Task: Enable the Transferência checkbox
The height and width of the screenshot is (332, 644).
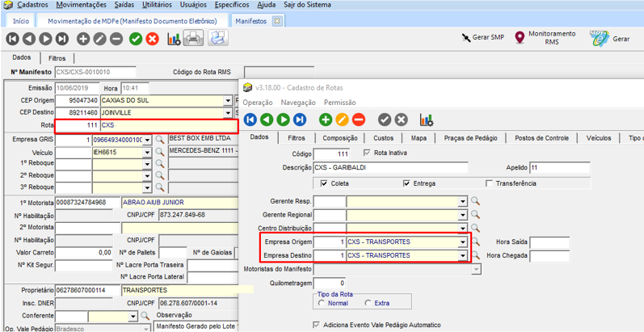Action: [x=490, y=183]
